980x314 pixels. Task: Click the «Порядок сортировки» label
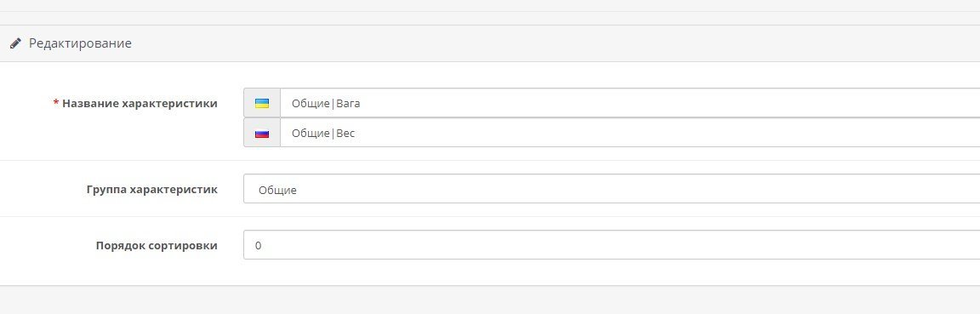pos(157,245)
